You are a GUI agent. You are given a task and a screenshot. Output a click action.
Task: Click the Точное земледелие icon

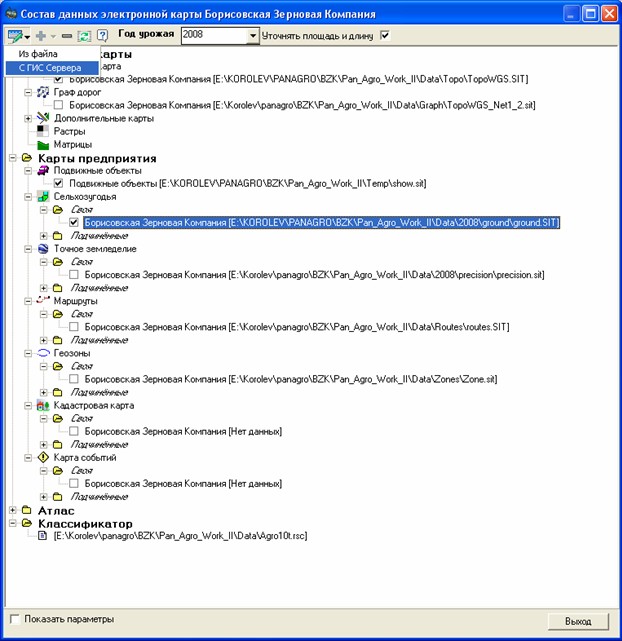pyautogui.click(x=43, y=248)
